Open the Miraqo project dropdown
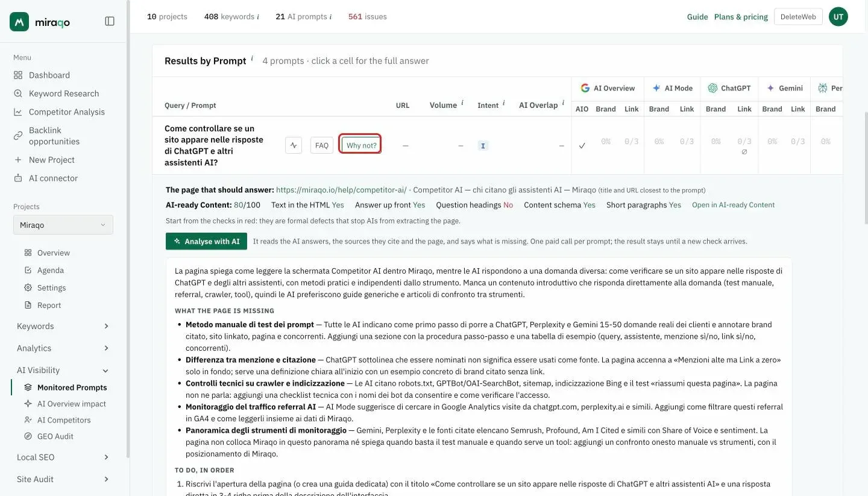 click(63, 225)
